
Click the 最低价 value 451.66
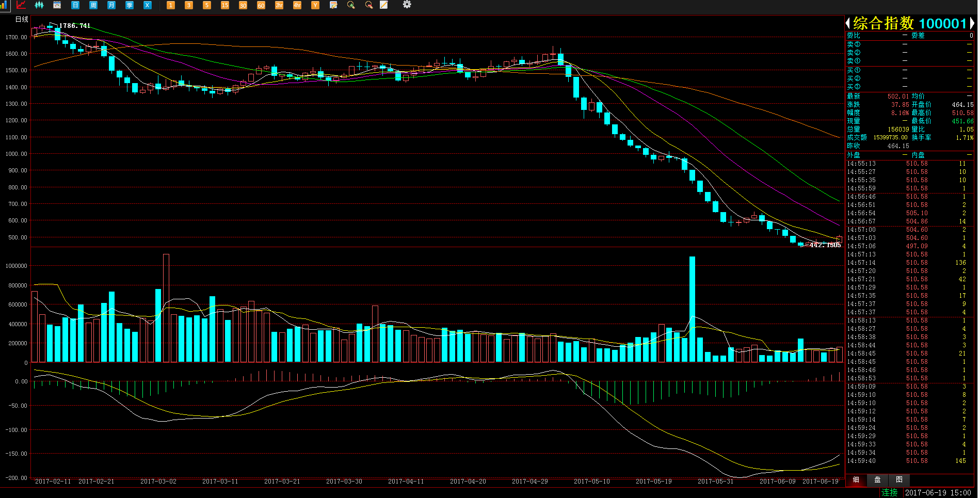(963, 121)
